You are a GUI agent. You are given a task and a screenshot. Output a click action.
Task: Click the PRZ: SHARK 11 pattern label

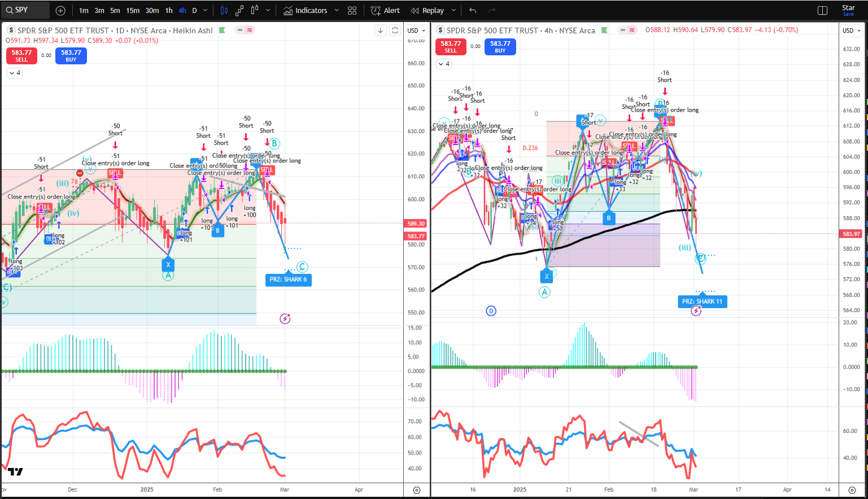pyautogui.click(x=702, y=301)
